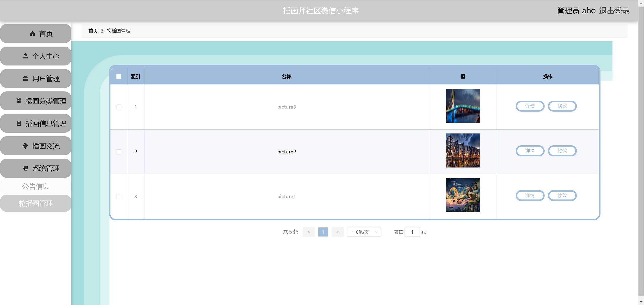This screenshot has width=644, height=305.
Task: Check the checkbox for picture3 row
Action: pos(118,107)
